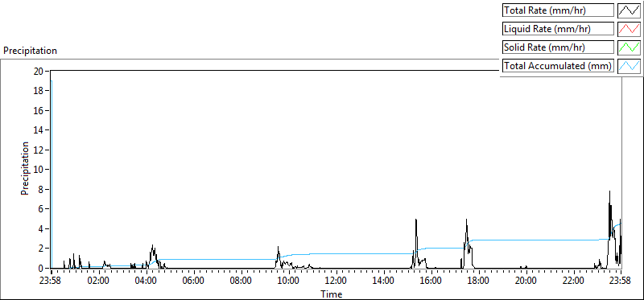
Task: Select the Liquid Rate (mm/hr) legend label
Action: coord(558,29)
